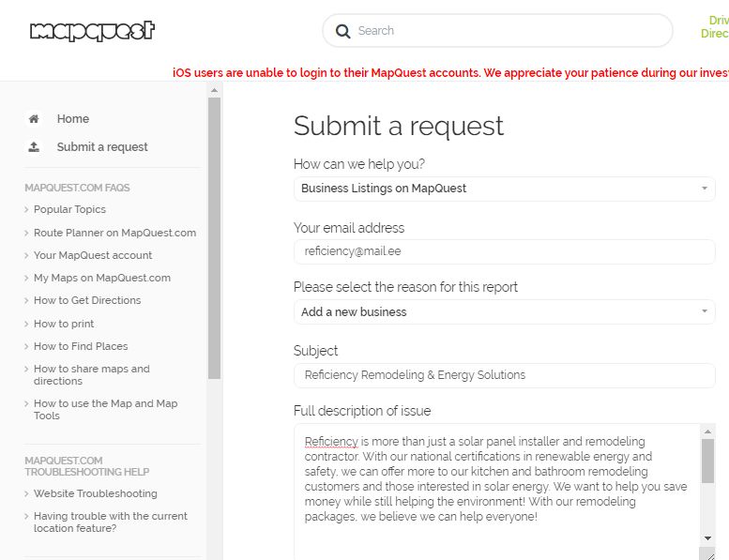
Task: Focus the Search input field
Action: point(497,31)
